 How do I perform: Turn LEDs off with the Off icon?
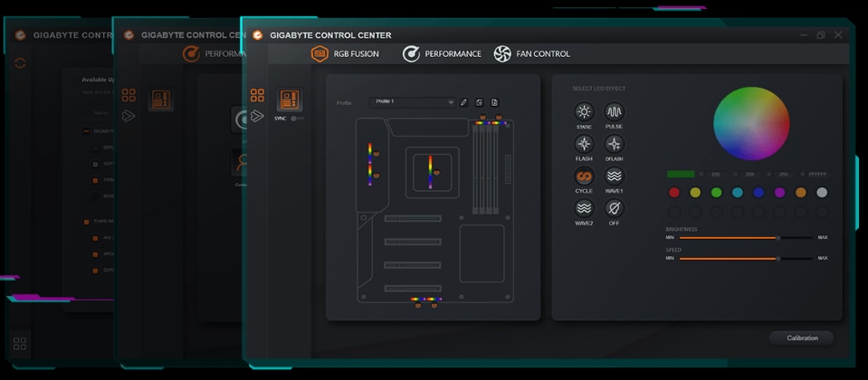point(615,208)
